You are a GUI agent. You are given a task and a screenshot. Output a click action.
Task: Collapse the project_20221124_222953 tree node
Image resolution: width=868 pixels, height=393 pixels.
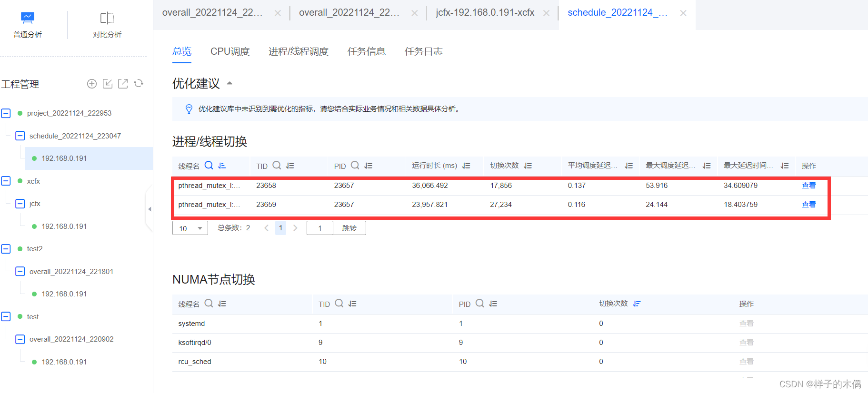point(6,113)
